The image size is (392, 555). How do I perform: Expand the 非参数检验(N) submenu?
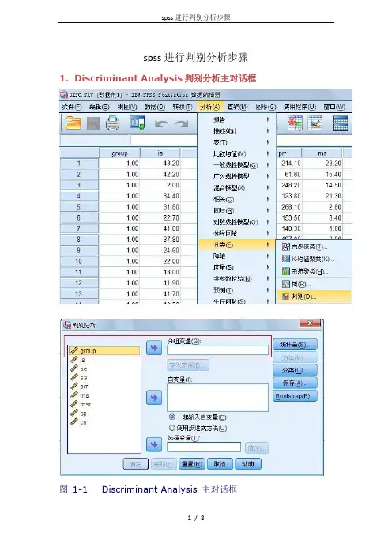(236, 278)
